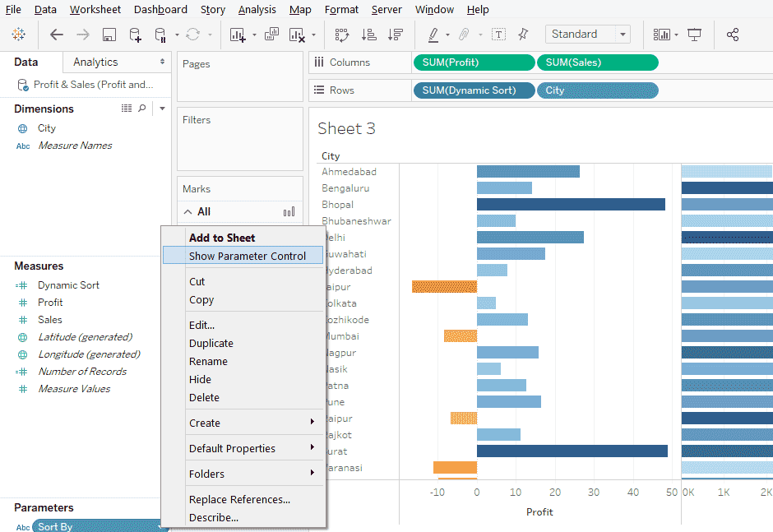This screenshot has height=532, width=773.
Task: Open the Show/Hide Cards dropdown arrow
Action: [676, 35]
